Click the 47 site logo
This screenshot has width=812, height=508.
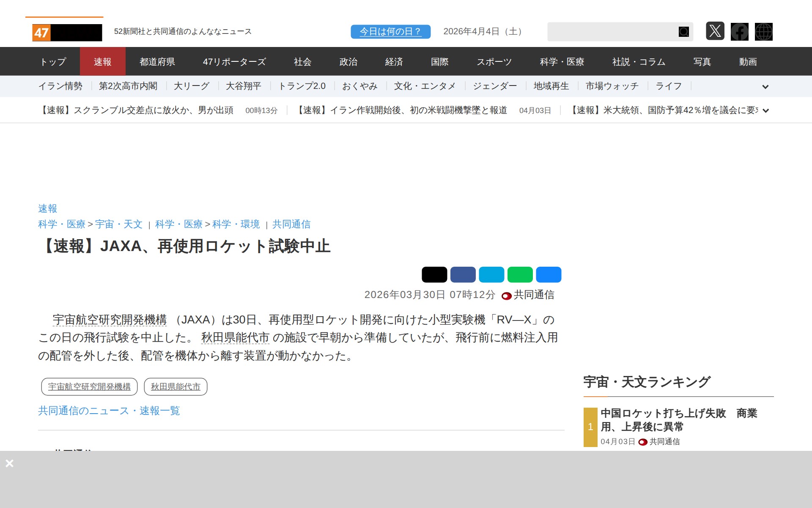tap(67, 33)
